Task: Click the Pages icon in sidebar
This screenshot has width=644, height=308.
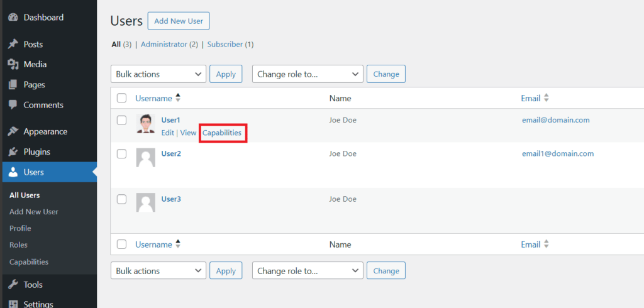Action: 13,85
